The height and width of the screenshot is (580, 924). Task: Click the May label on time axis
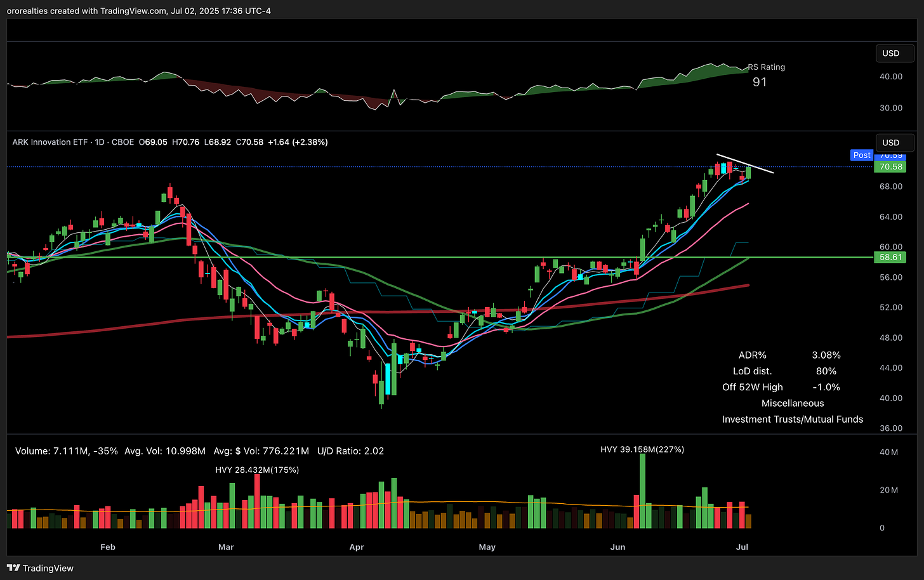click(487, 547)
